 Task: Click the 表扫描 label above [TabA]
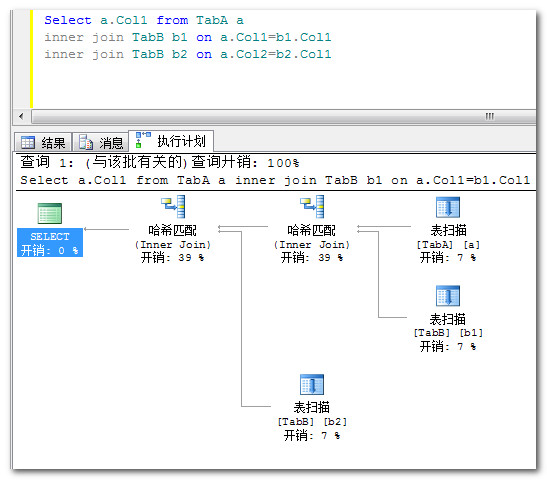(x=448, y=230)
